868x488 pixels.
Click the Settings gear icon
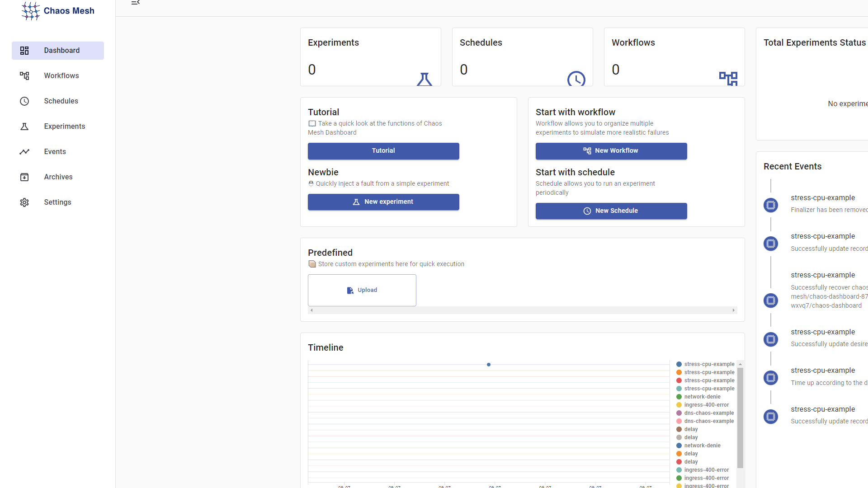(x=24, y=202)
